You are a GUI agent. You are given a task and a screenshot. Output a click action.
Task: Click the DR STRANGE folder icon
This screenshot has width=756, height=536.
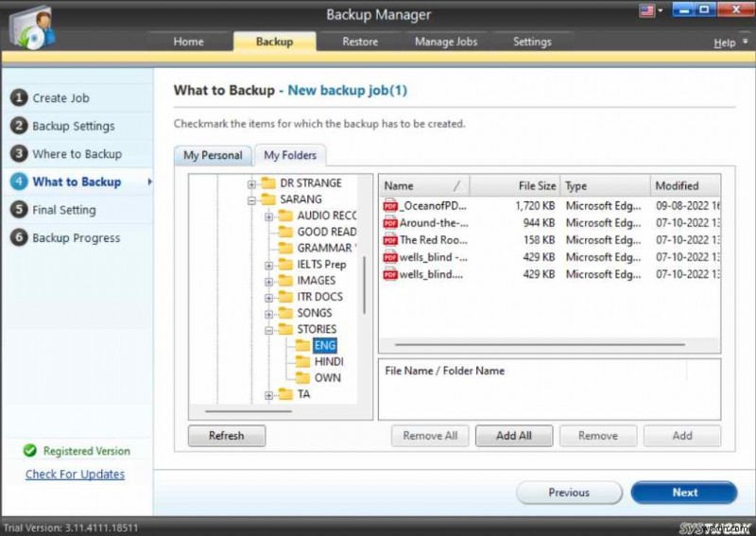tap(268, 182)
